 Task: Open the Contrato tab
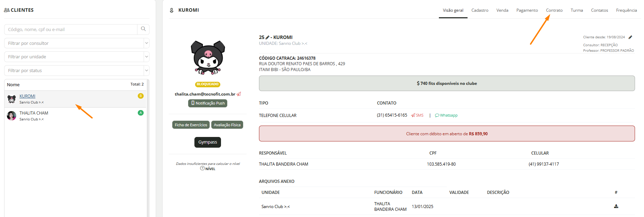[x=554, y=10]
